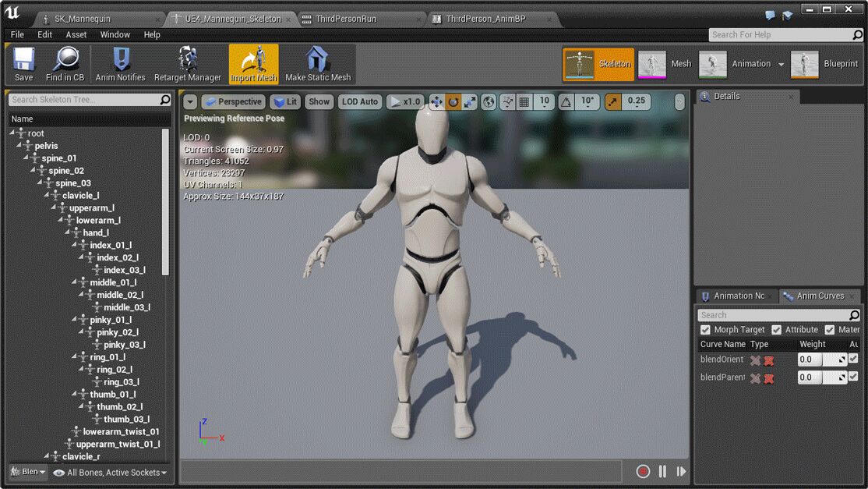Select the scale gizmo in viewport toolbar

(x=470, y=101)
